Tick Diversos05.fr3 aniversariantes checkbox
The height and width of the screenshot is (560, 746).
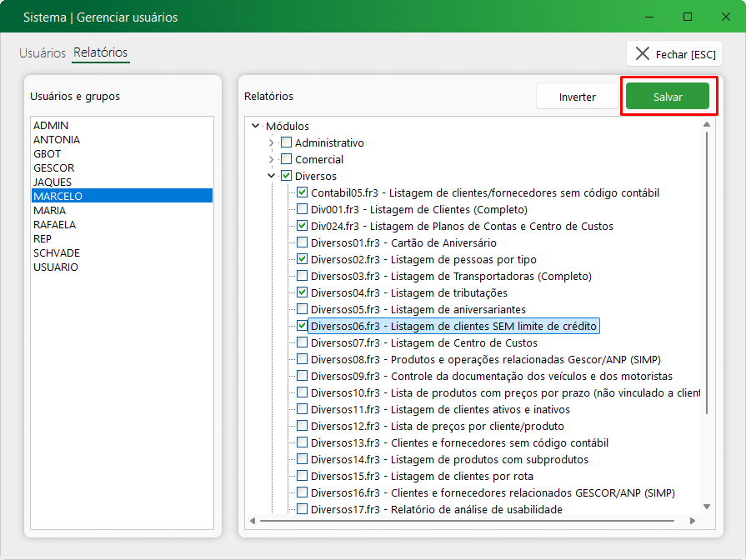[x=302, y=309]
